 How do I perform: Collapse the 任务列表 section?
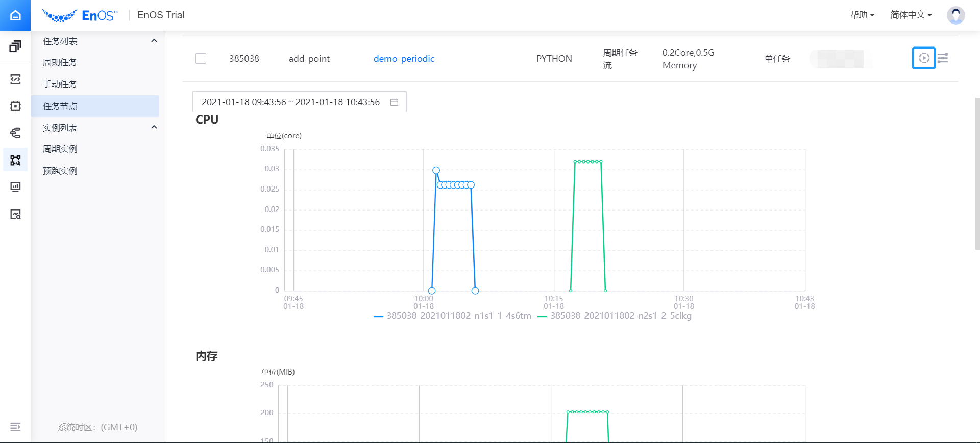154,41
